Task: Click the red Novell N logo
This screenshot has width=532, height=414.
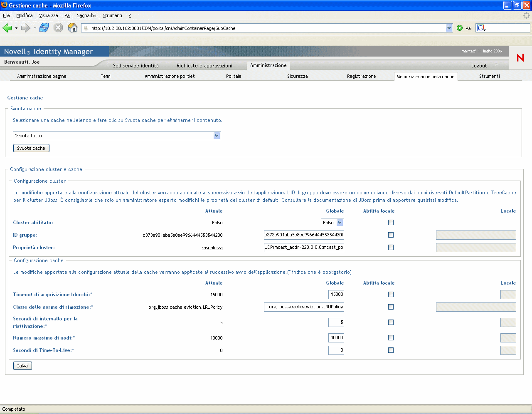Action: coord(520,58)
